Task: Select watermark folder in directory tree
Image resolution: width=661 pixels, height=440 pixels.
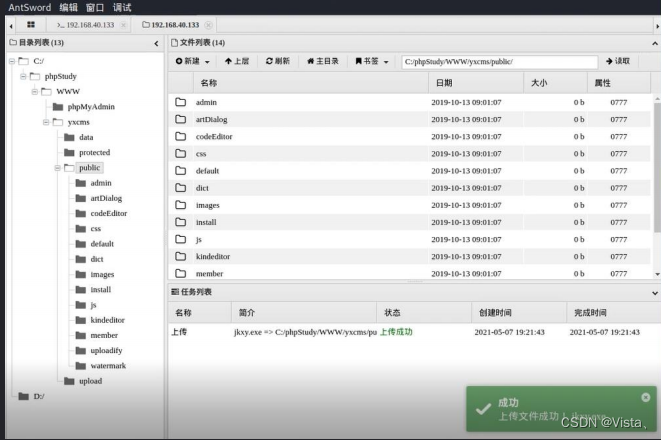Action: pyautogui.click(x=108, y=366)
